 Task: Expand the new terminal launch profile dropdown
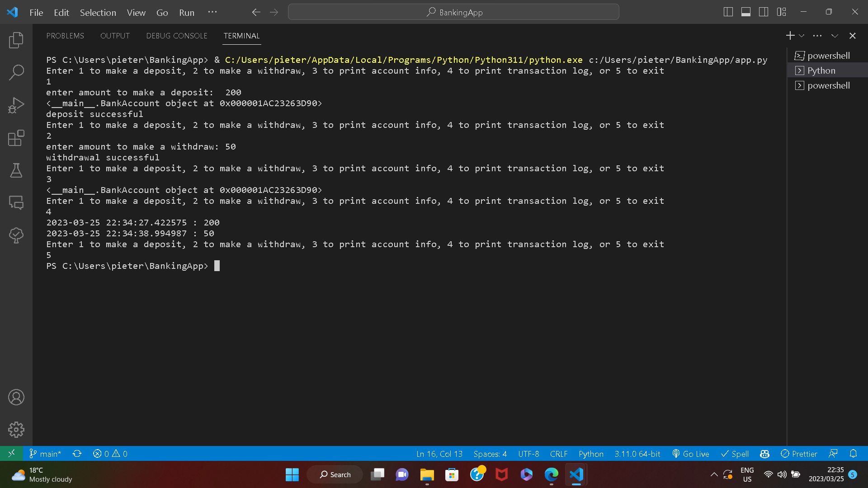point(802,36)
